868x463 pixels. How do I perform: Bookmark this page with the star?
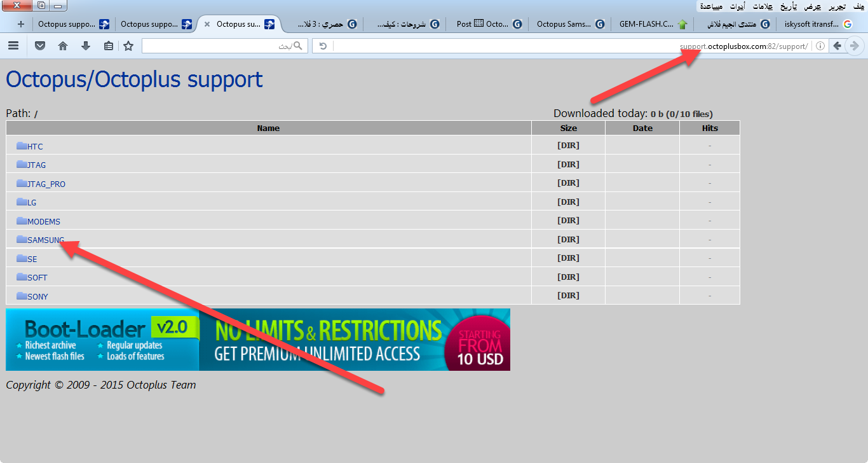(x=128, y=46)
